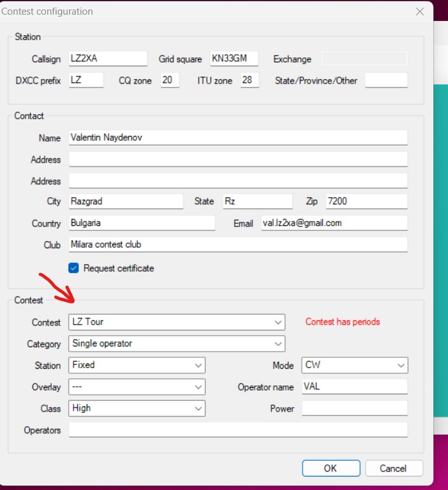Edit the Zip field 7200
The width and height of the screenshot is (448, 490).
point(366,201)
